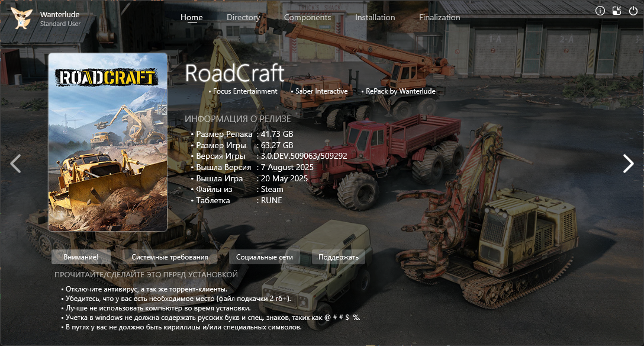
Task: Click the Внимание! button
Action: coord(81,257)
